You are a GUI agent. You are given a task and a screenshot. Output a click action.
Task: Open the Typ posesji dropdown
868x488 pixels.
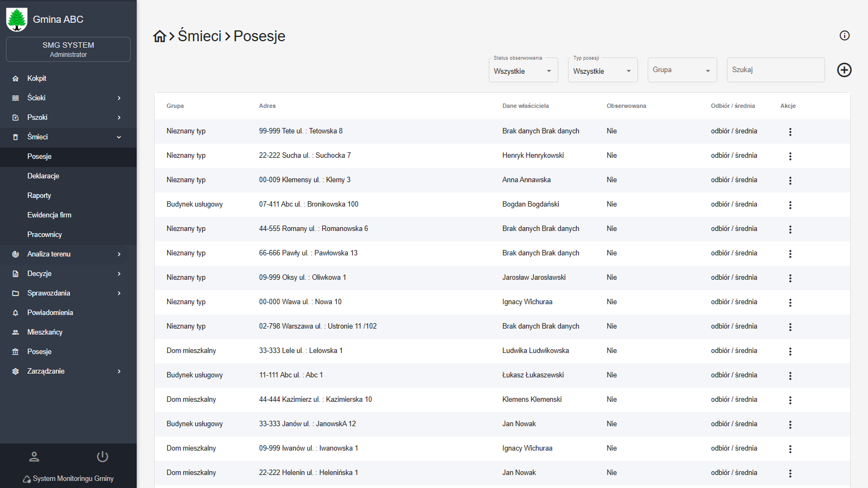point(602,71)
